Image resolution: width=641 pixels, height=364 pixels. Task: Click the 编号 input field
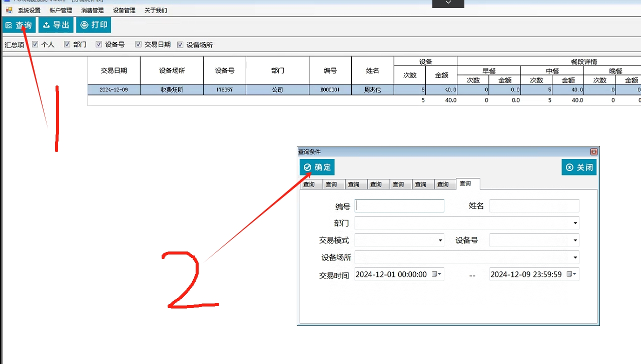(399, 205)
